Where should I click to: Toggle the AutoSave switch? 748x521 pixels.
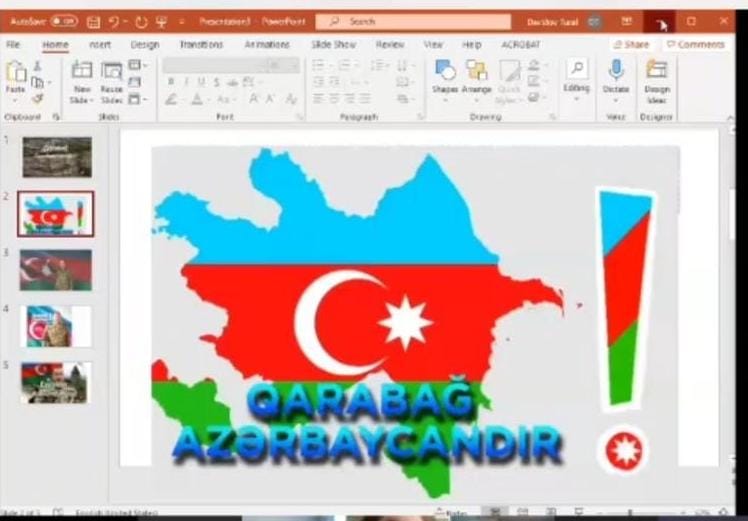pyautogui.click(x=64, y=21)
